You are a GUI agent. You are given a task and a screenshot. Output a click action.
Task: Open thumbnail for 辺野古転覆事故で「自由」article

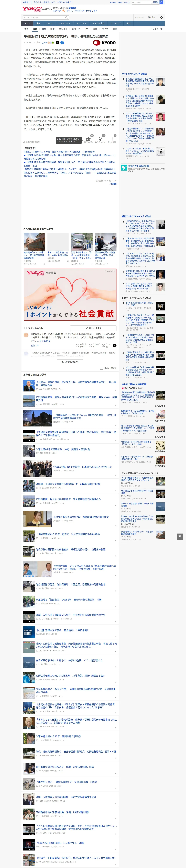point(82,242)
